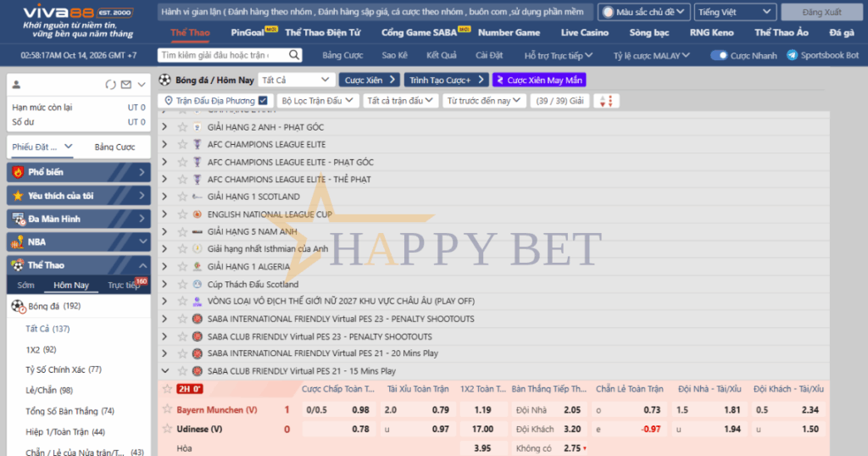The width and height of the screenshot is (868, 456).
Task: Click the (39 / 39) Giải league filter
Action: tap(559, 101)
